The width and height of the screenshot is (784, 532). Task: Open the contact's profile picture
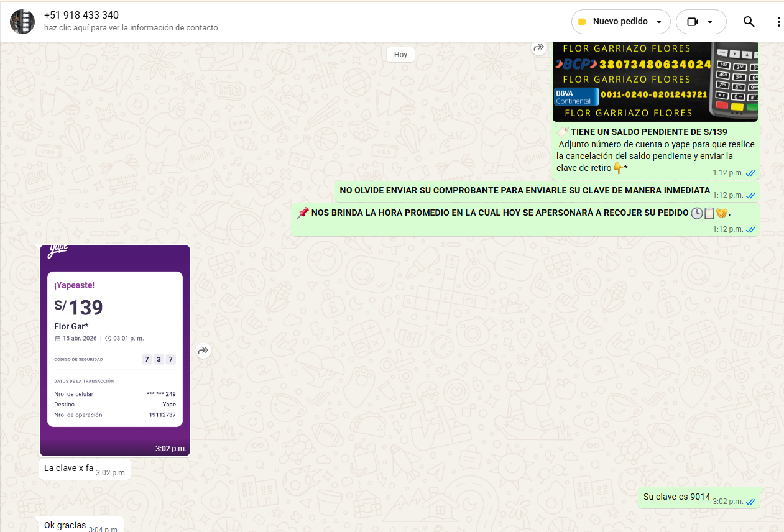(22, 22)
